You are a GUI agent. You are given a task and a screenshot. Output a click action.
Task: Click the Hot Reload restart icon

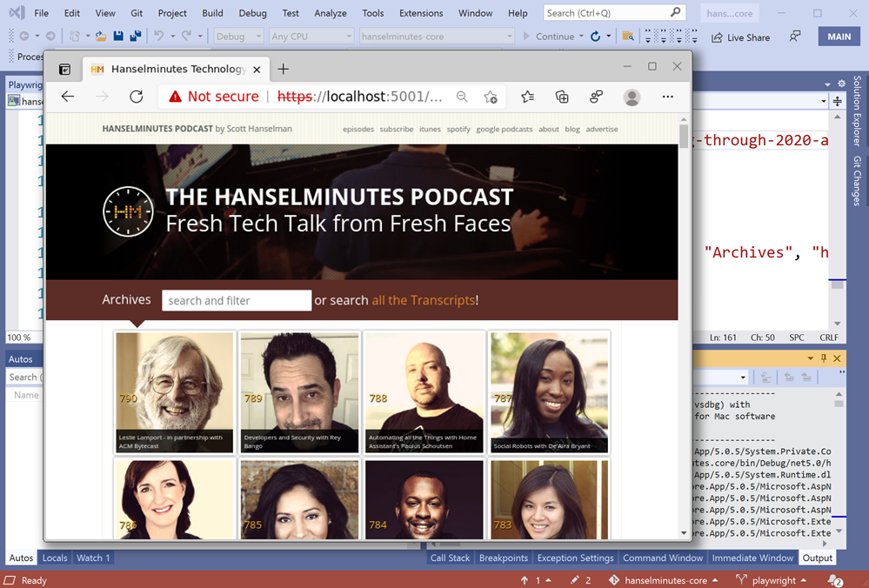pos(595,37)
